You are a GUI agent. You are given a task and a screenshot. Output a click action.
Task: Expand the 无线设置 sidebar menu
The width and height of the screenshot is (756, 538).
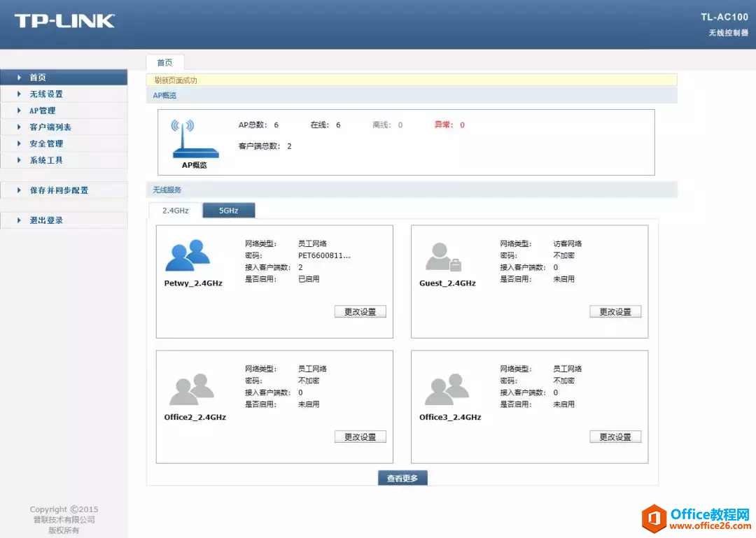(x=46, y=94)
